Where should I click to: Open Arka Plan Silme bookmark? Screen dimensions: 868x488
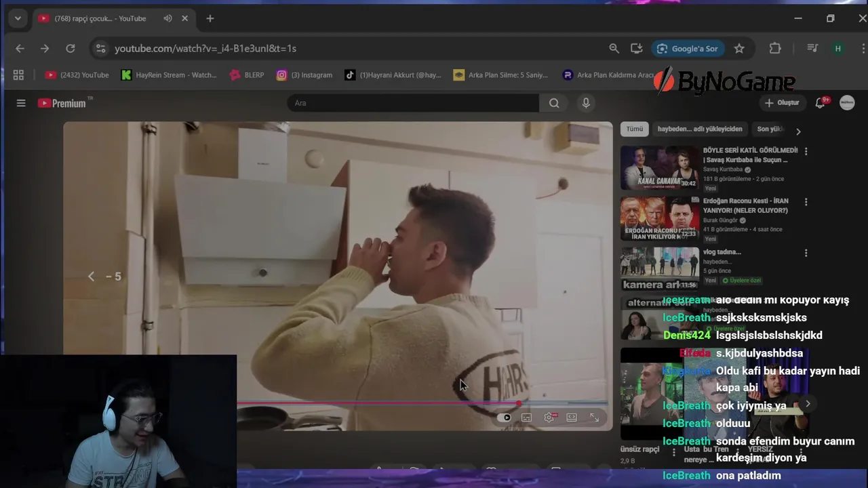501,75
